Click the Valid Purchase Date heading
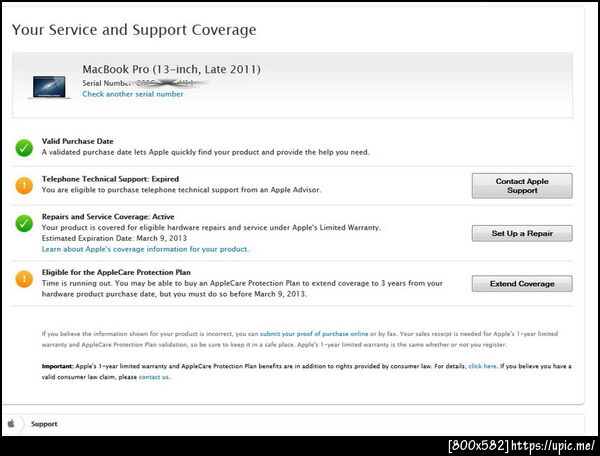 pyautogui.click(x=78, y=141)
